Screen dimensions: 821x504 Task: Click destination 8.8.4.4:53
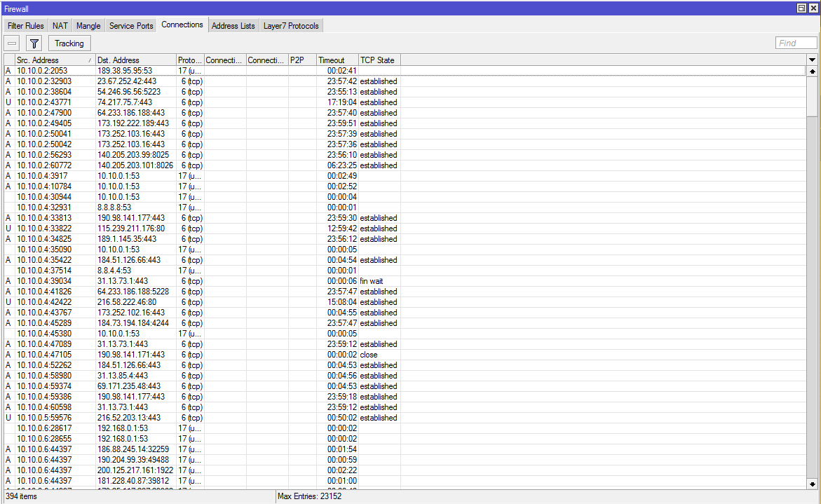click(x=114, y=271)
